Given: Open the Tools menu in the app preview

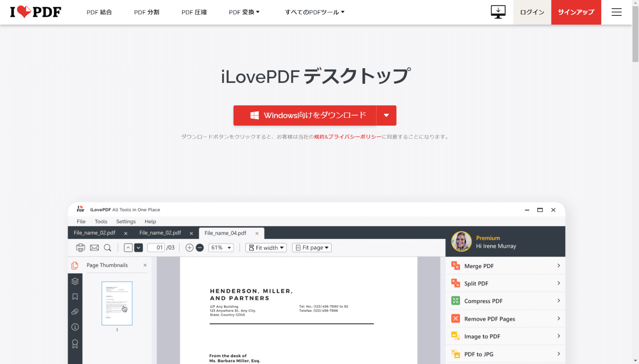Looking at the screenshot, I should tap(101, 222).
